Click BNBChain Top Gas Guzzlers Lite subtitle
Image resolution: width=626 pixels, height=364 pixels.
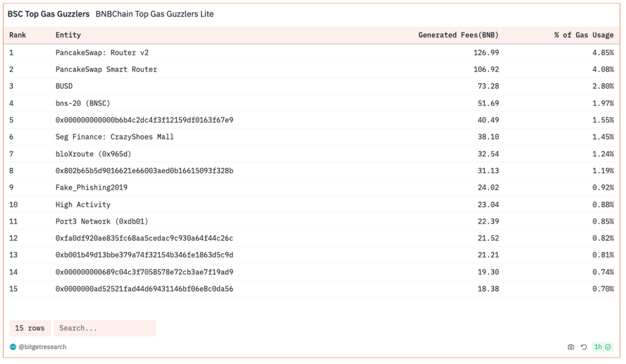154,14
